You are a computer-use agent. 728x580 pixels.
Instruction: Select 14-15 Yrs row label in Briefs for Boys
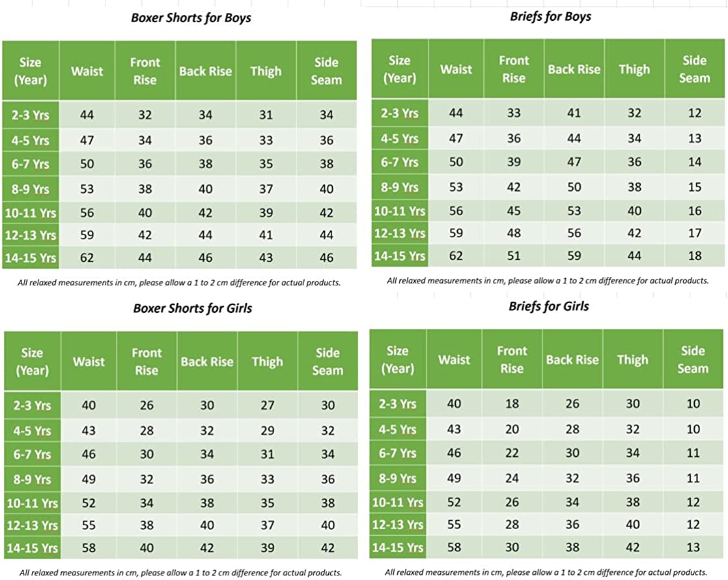(x=399, y=256)
